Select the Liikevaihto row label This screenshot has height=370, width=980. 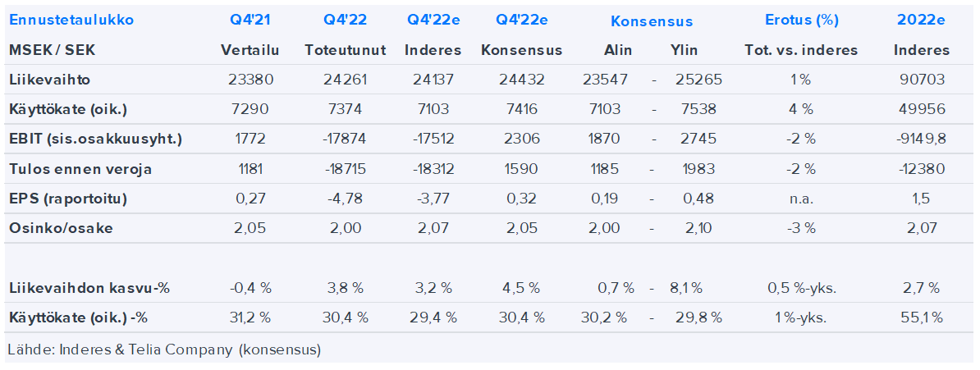click(x=49, y=80)
